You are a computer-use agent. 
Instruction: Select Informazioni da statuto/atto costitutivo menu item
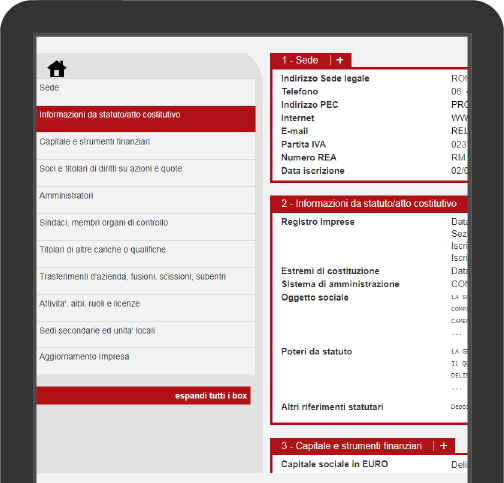click(x=146, y=119)
